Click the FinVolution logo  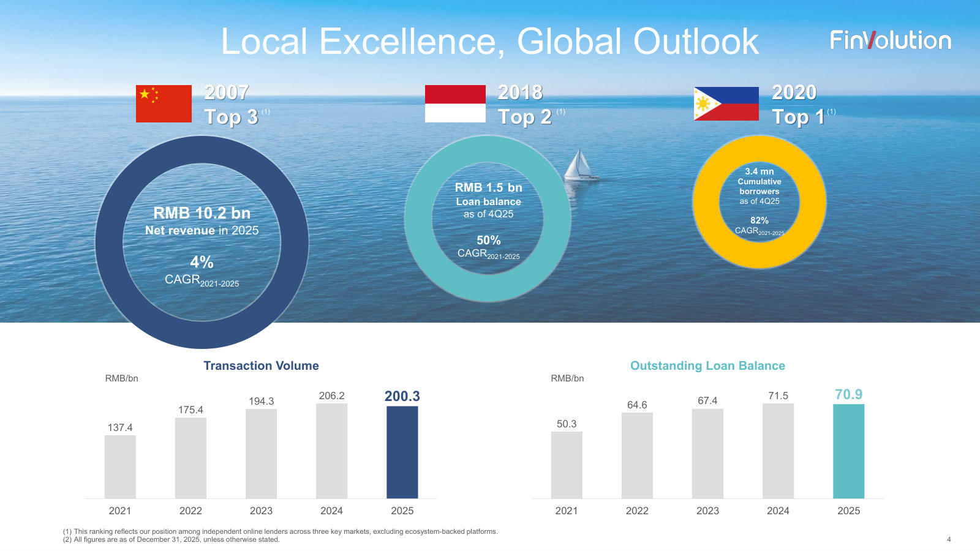point(891,40)
